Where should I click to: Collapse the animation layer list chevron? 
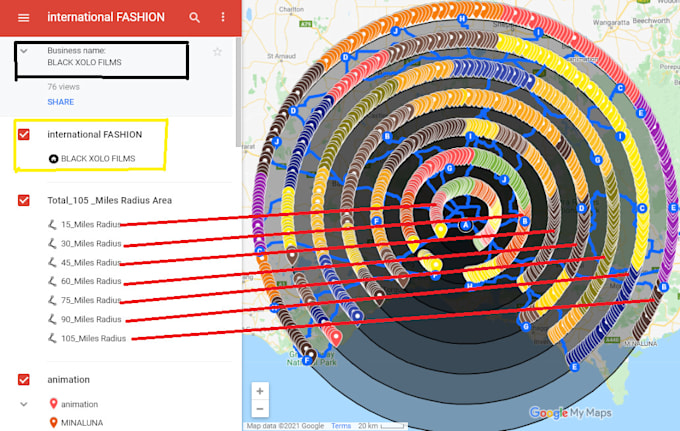pos(24,404)
